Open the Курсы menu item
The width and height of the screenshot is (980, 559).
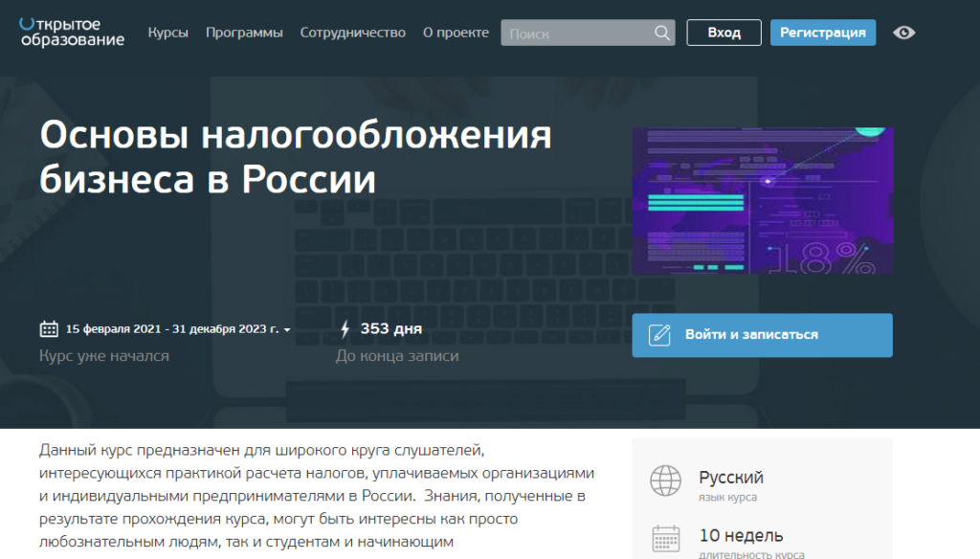[x=168, y=33]
